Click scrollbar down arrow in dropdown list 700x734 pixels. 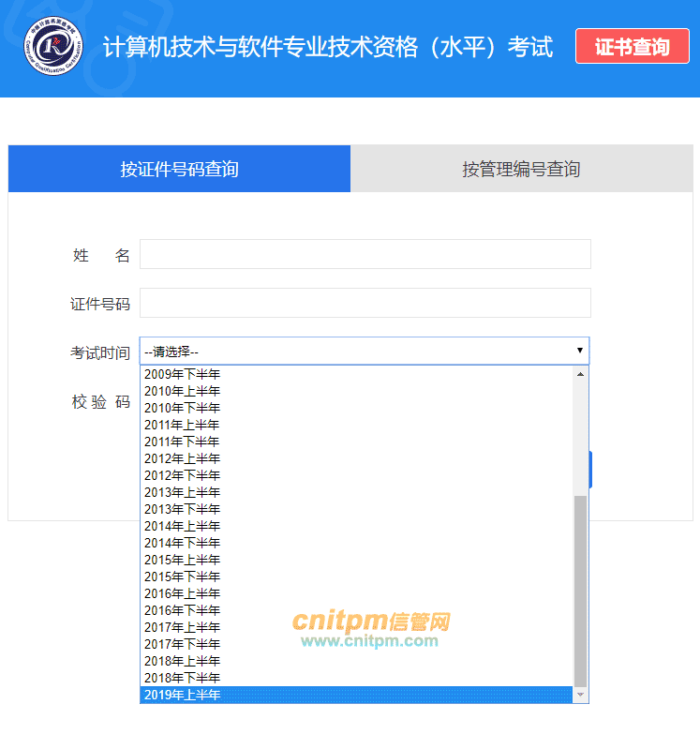(x=581, y=695)
